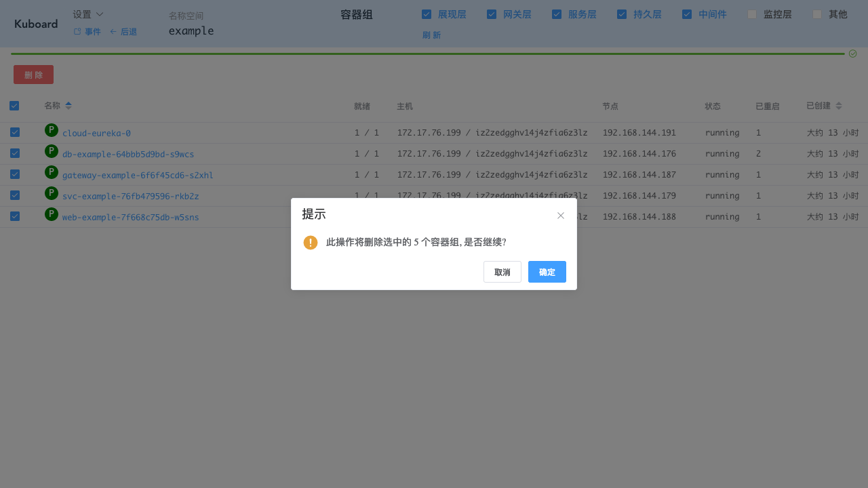
Task: Click the 节点 column header
Action: tap(610, 106)
